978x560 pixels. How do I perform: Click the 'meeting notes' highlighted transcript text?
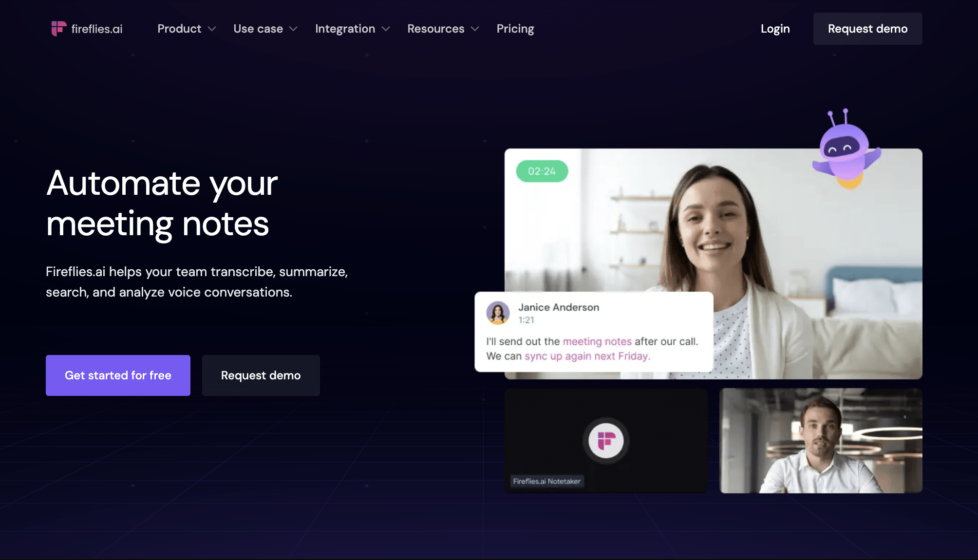point(597,341)
